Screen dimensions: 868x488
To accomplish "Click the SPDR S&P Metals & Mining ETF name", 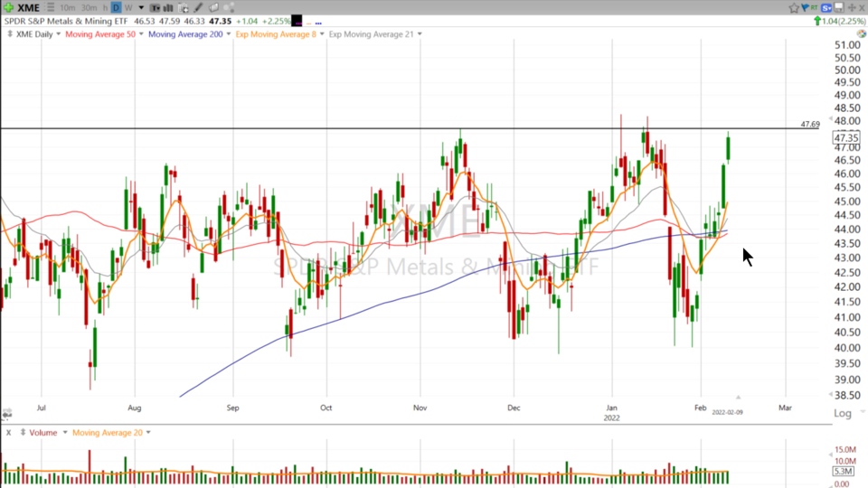I will tap(66, 21).
